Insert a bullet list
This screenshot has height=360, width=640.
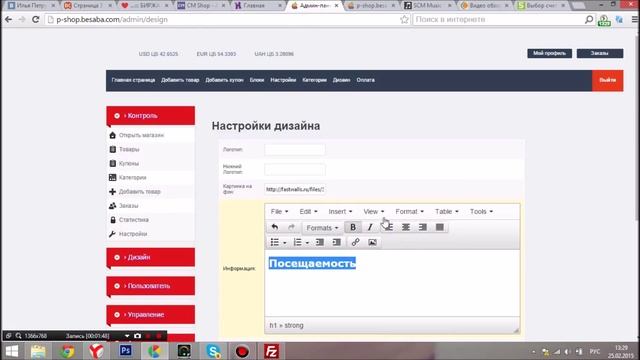275,242
